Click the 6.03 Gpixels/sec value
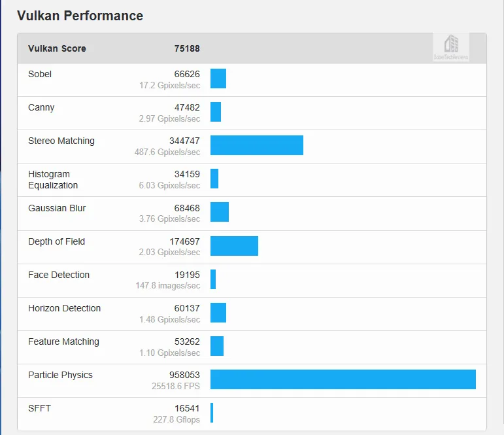 click(169, 185)
